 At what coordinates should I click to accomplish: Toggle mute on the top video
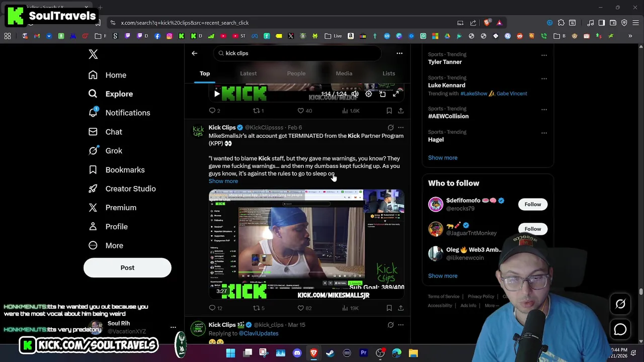pyautogui.click(x=355, y=94)
